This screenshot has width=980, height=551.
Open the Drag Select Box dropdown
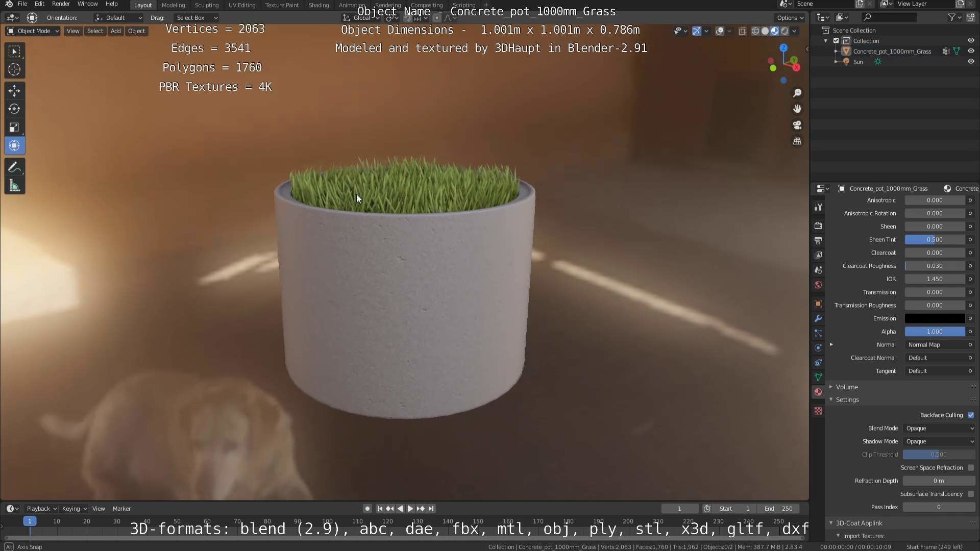point(197,18)
